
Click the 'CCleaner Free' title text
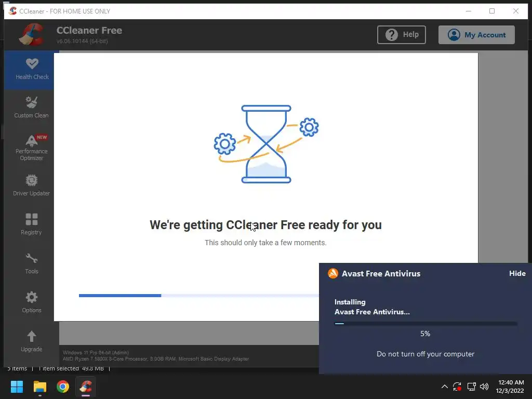point(89,30)
